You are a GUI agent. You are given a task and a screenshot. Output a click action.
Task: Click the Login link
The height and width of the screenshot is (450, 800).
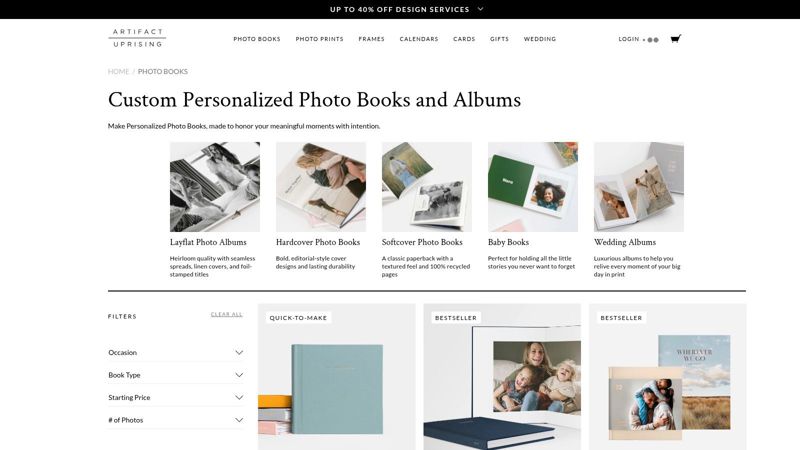(629, 39)
